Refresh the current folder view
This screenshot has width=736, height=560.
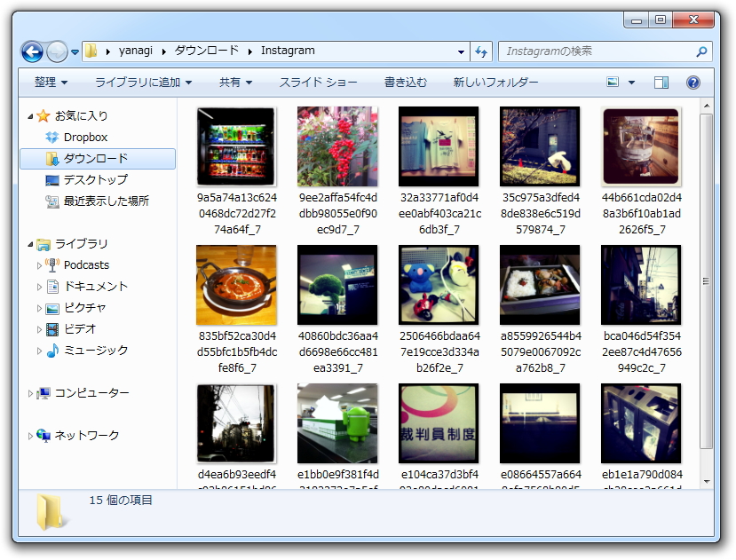tap(480, 51)
